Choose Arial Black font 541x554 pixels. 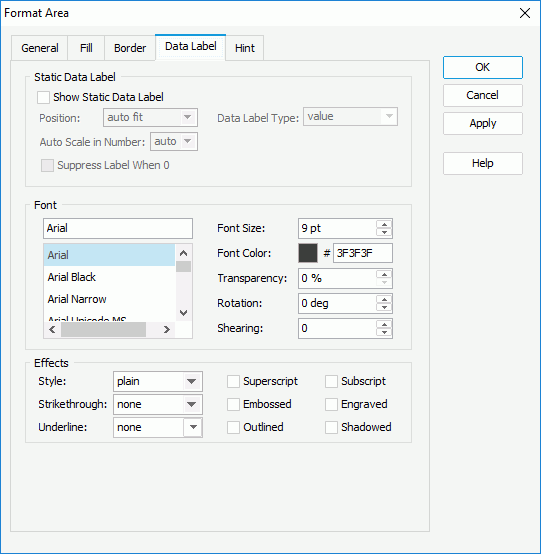[109, 277]
